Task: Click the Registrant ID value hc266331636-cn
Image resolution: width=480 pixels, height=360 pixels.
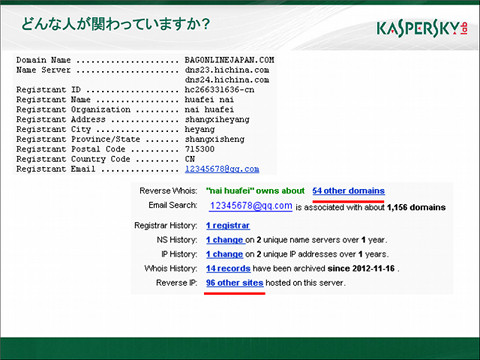Action: 219,90
